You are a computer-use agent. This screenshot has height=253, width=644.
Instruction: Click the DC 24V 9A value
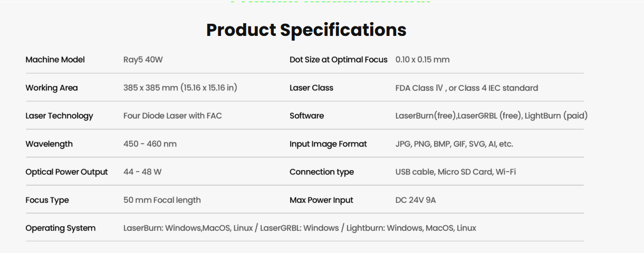pyautogui.click(x=415, y=200)
